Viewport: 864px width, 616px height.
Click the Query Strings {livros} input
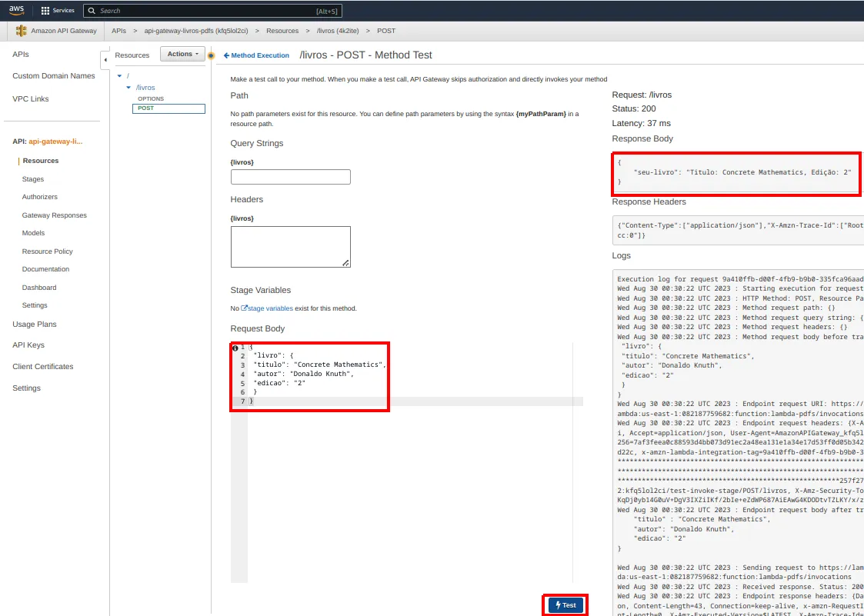coord(290,177)
